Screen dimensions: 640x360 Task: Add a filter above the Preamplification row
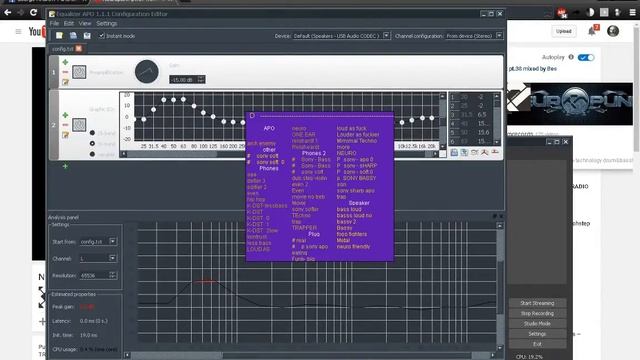click(65, 62)
